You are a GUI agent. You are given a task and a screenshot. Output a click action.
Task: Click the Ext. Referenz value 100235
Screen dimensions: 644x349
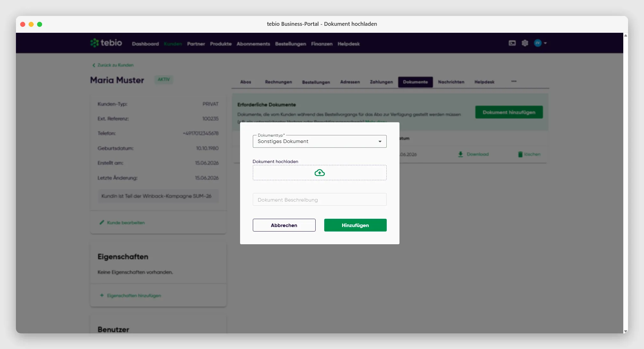tap(210, 118)
